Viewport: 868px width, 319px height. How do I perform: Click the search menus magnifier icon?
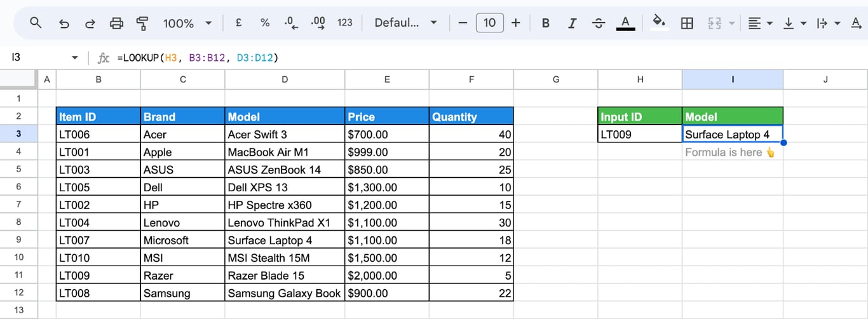tap(36, 23)
